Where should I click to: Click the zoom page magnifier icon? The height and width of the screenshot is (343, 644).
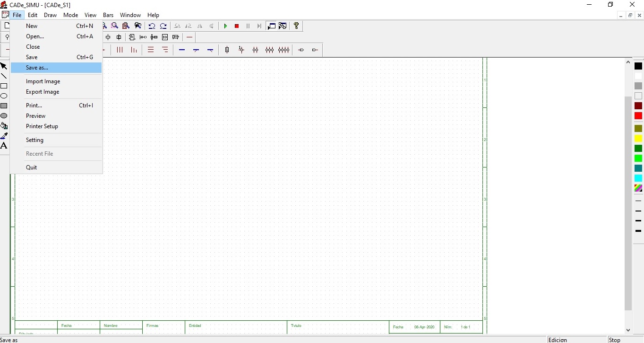pos(126,26)
